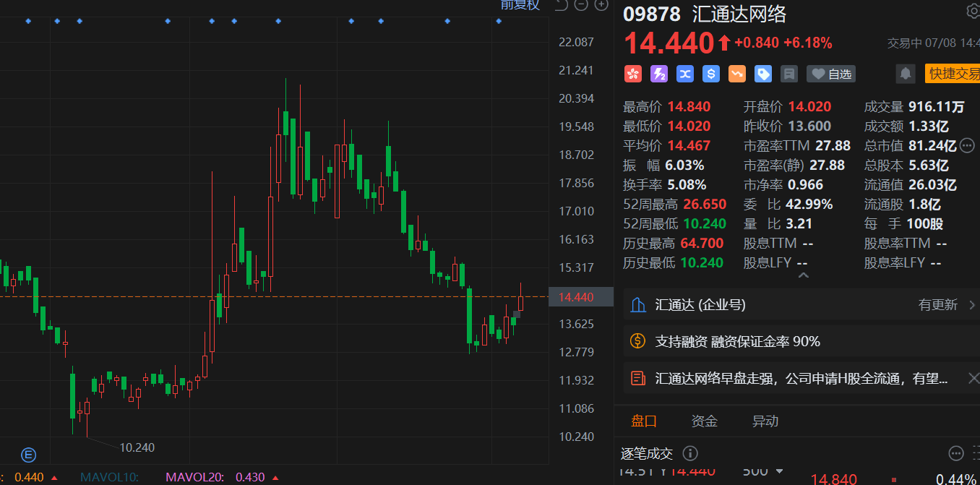Click the orange downward trend icon

737,73
